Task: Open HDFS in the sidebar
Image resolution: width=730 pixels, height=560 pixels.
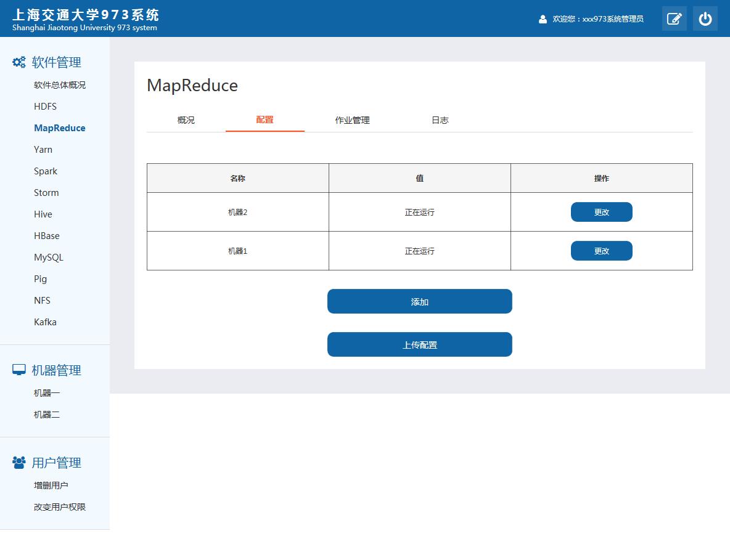Action: click(45, 107)
